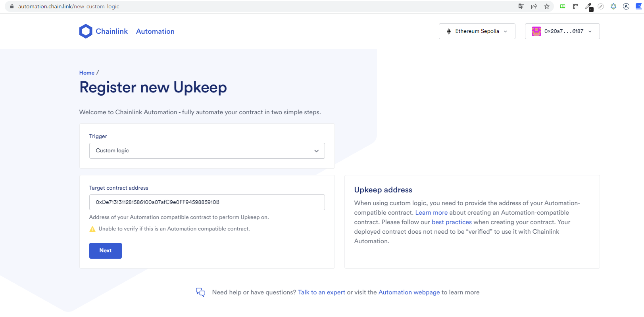Bookmark this page with the star icon
Viewport: 644px width, 317px height.
pos(547,6)
